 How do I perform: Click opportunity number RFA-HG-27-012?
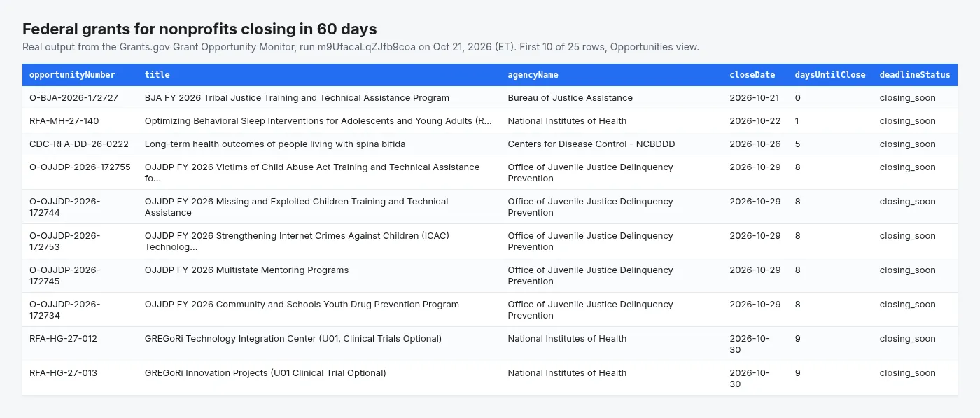[x=63, y=339]
